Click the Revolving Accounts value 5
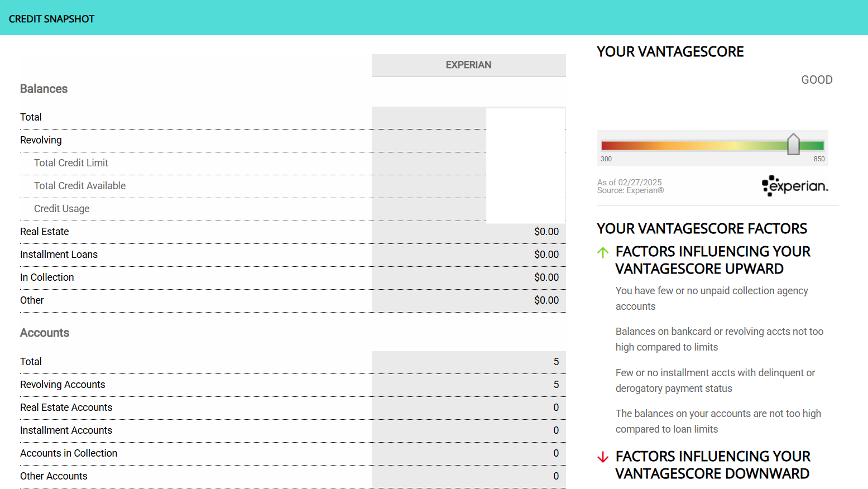Screen dimensions: 868x489 (x=556, y=385)
